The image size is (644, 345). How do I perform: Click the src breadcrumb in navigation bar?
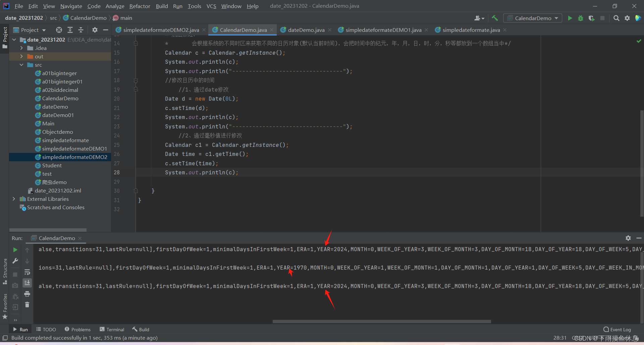click(x=53, y=18)
